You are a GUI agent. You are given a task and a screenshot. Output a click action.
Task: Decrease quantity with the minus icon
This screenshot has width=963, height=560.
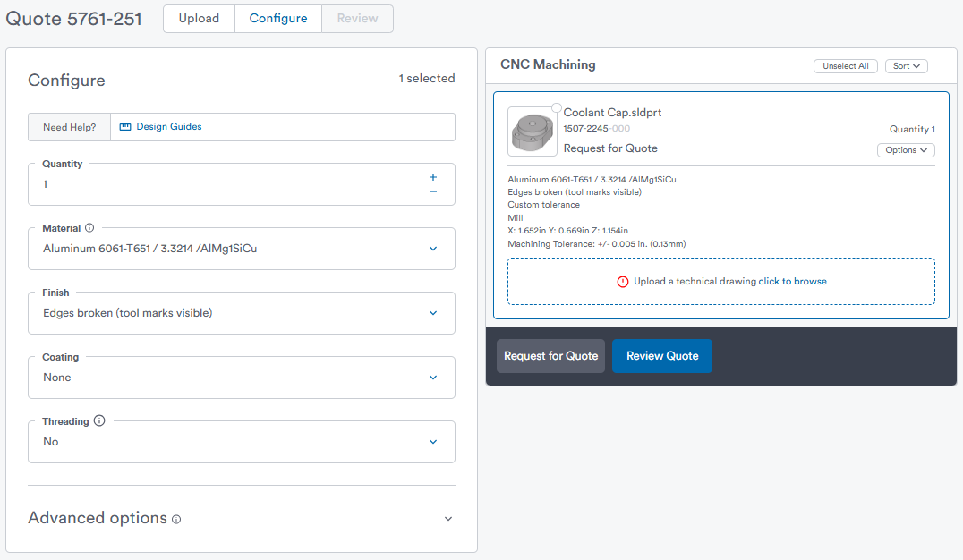(433, 191)
